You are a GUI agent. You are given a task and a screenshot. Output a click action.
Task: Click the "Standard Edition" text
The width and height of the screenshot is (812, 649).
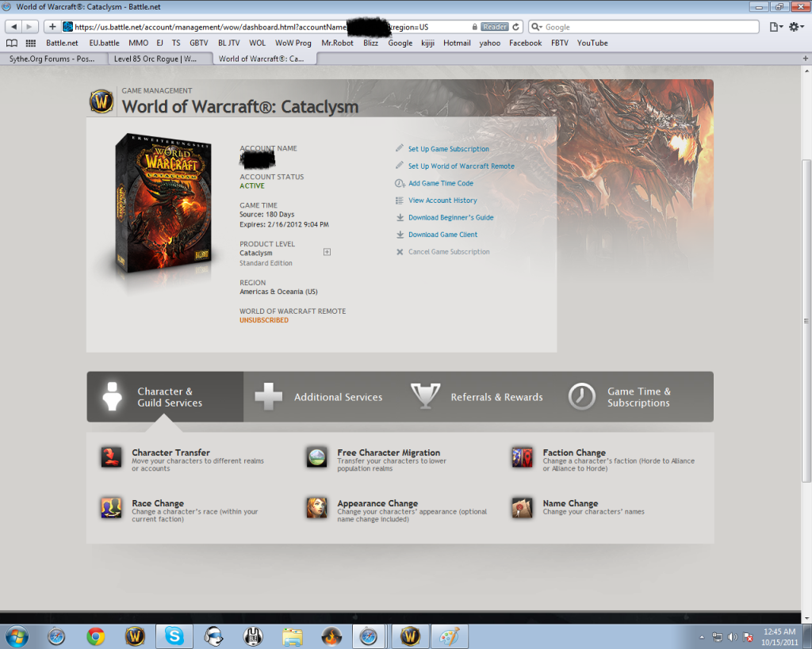click(266, 263)
